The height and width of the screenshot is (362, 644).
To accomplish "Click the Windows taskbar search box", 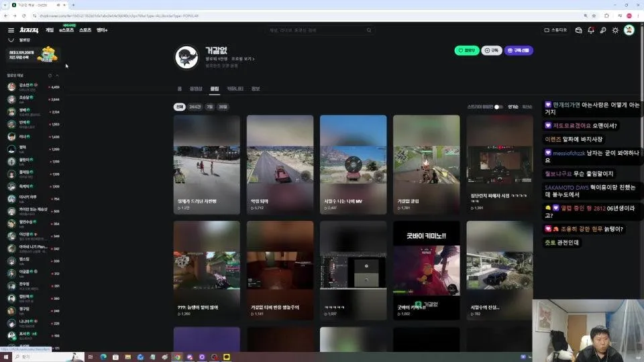I will click(x=48, y=357).
